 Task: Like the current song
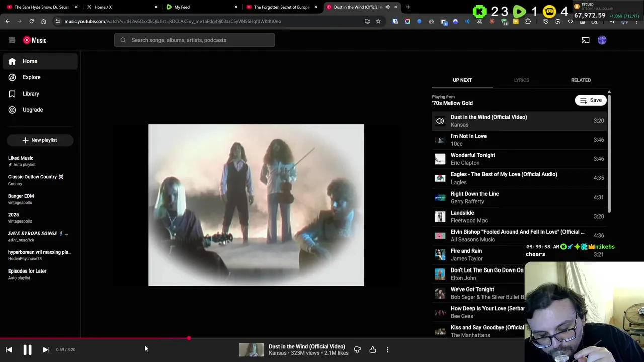(373, 350)
